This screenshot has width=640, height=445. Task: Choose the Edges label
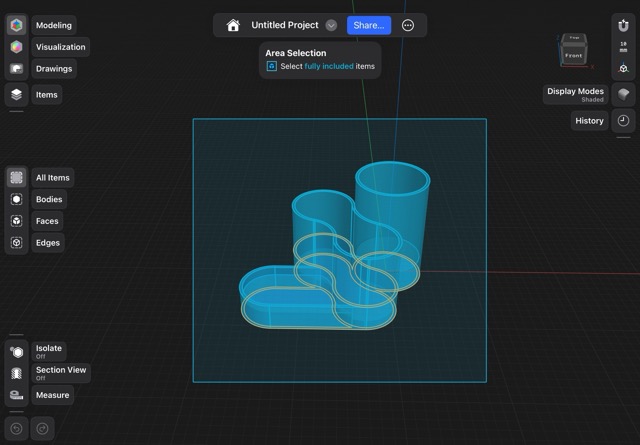click(48, 243)
